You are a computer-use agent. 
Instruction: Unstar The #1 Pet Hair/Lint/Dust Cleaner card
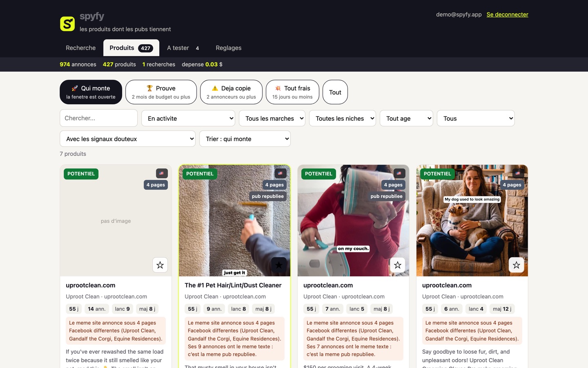coord(279,265)
